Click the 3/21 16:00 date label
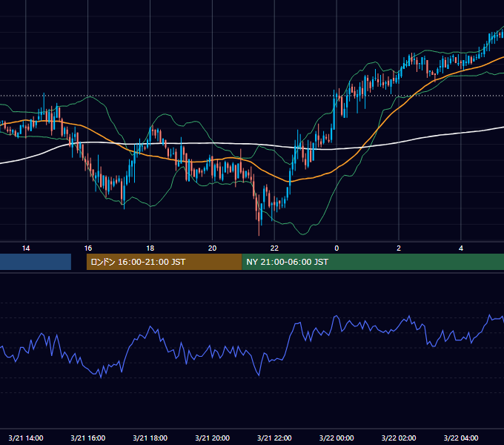This screenshot has height=445, width=504. coord(87,438)
